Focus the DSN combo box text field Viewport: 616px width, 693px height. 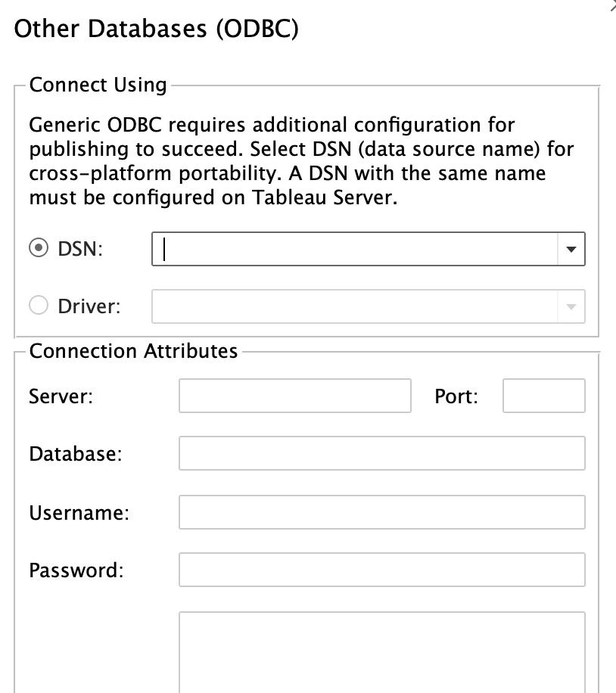pyautogui.click(x=355, y=249)
